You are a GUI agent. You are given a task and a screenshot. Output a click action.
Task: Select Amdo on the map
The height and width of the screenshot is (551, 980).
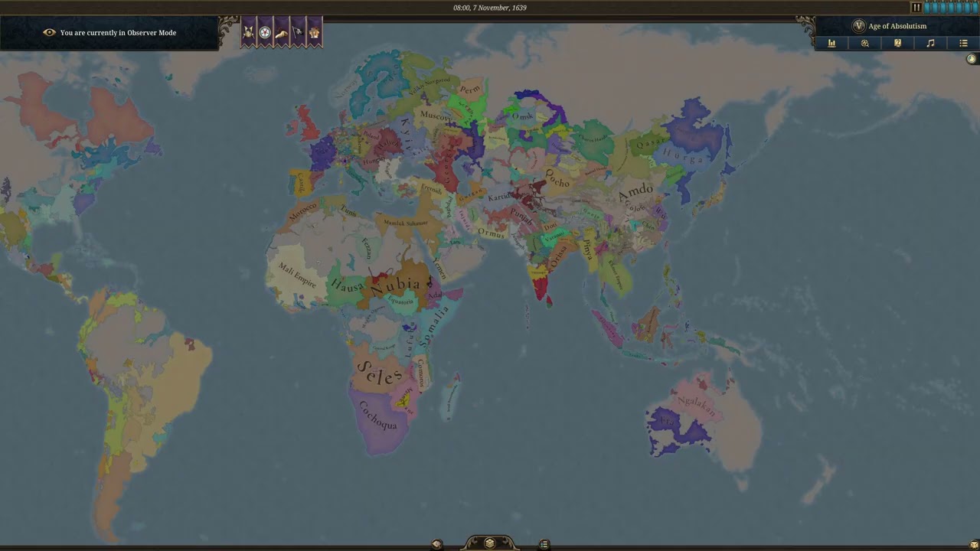coord(635,192)
